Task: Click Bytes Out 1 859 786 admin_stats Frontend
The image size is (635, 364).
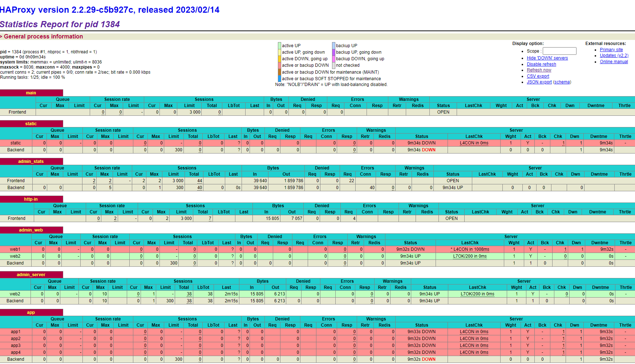Action: (x=294, y=181)
